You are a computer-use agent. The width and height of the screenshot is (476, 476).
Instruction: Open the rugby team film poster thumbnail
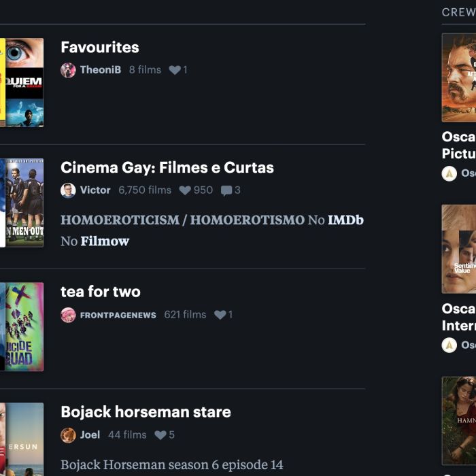point(24,203)
